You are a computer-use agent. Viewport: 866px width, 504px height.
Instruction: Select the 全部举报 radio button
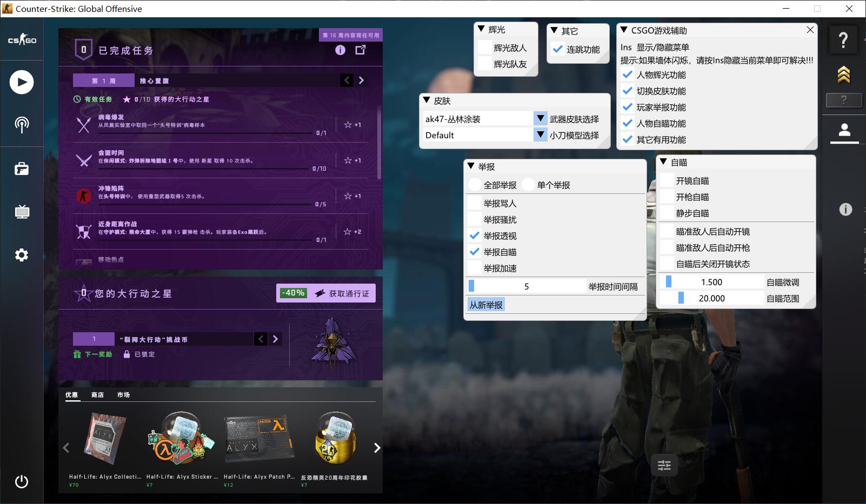(x=475, y=185)
